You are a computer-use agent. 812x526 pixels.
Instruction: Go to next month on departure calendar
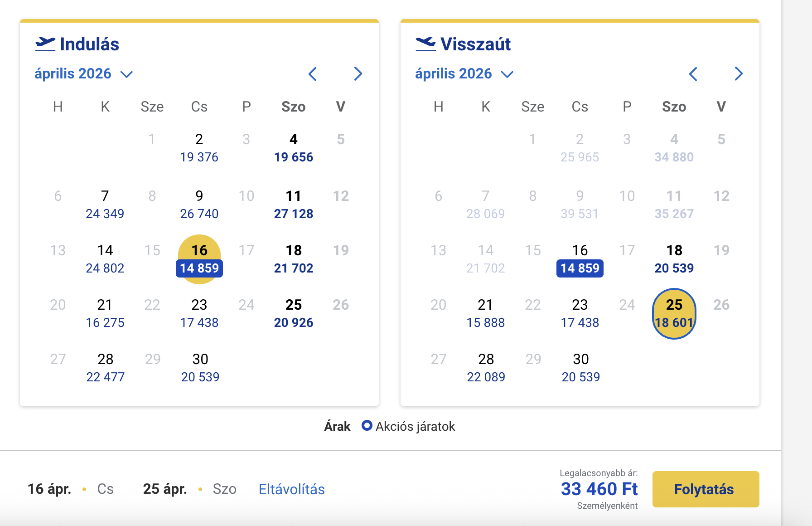358,73
